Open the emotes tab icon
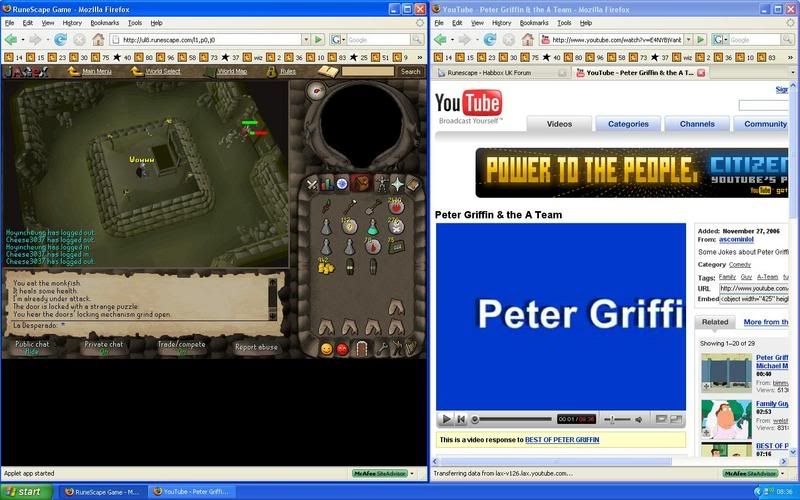 click(397, 349)
